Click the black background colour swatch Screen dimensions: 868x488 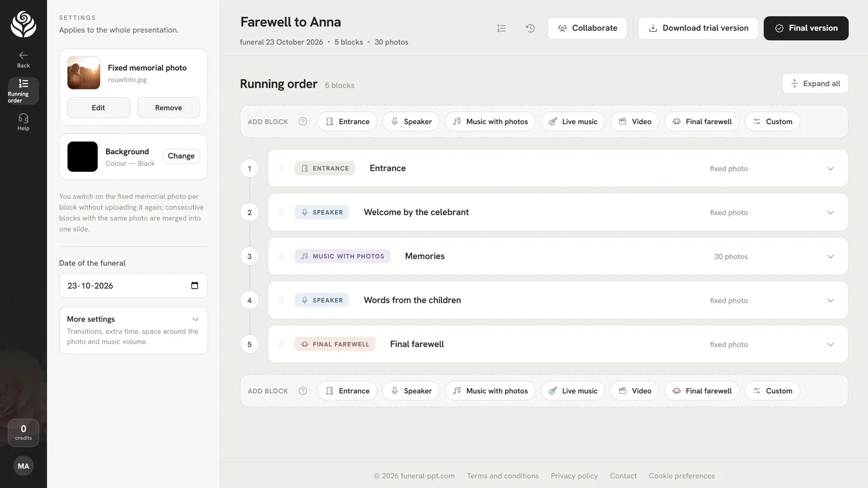(x=83, y=156)
